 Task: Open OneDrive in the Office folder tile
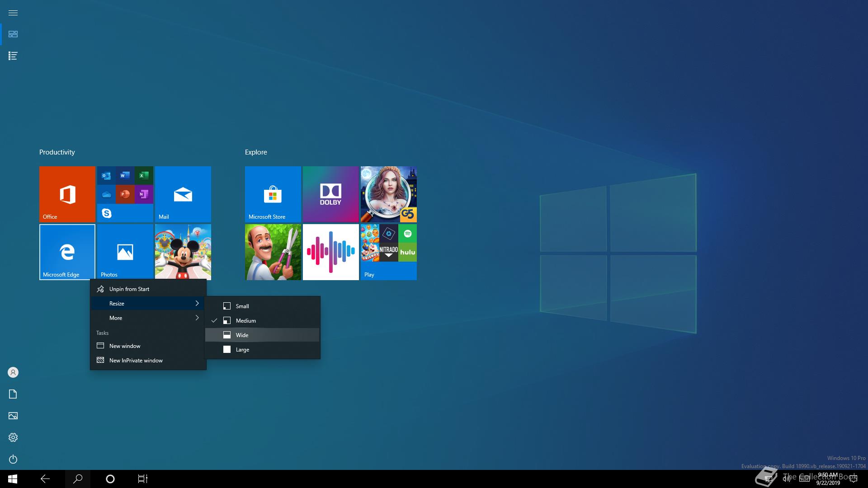tap(106, 194)
